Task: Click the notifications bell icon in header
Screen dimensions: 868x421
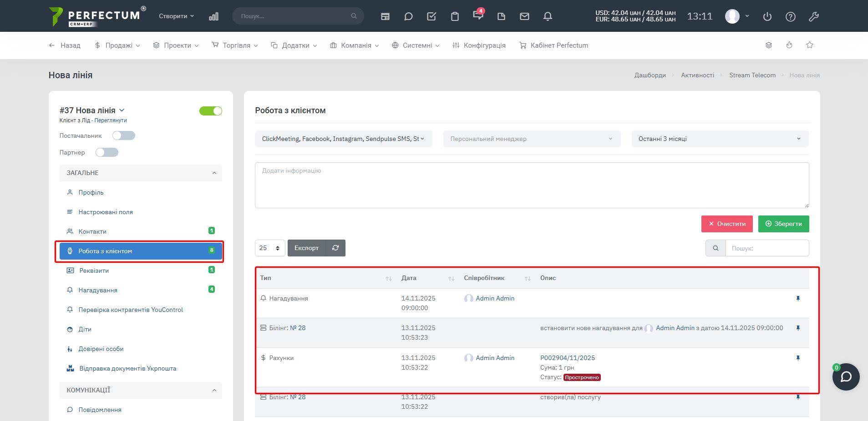Action: [548, 16]
